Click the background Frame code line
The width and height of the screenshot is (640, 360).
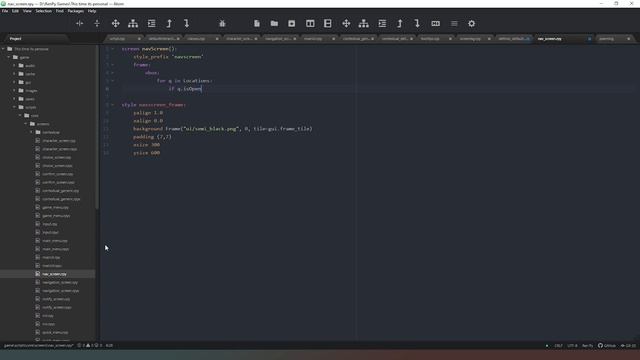(x=222, y=129)
